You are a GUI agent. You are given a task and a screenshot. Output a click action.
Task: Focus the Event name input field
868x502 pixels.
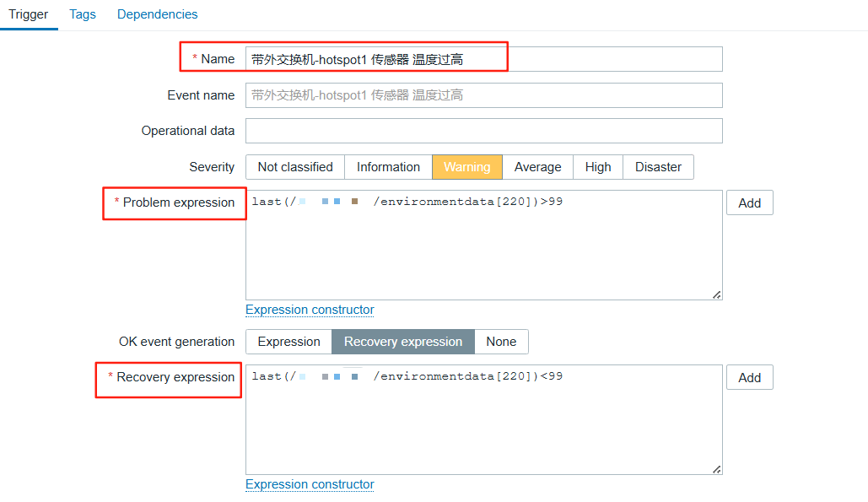pos(483,95)
